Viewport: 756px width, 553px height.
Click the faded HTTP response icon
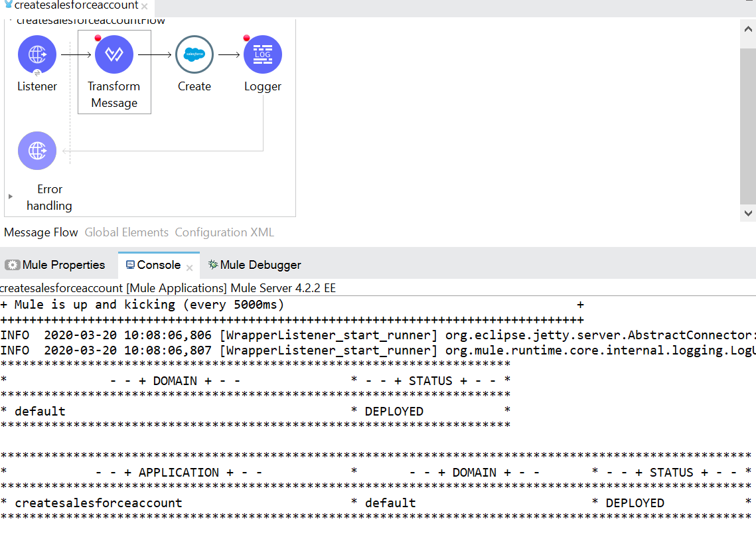pos(37,151)
